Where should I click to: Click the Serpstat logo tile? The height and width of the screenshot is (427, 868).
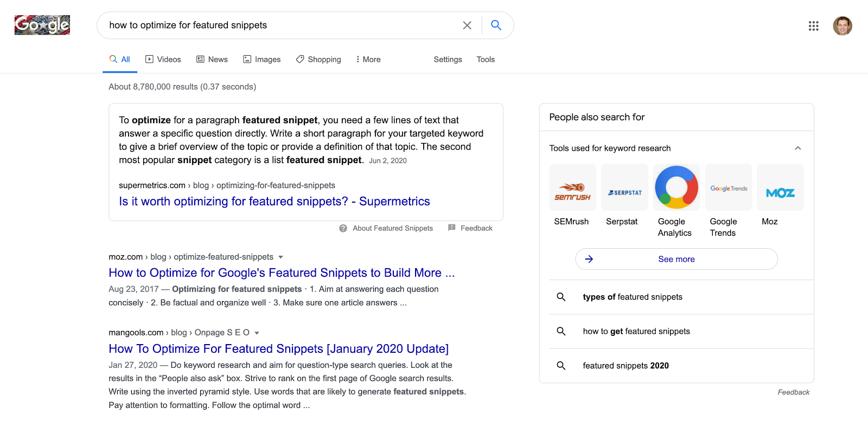click(x=624, y=187)
